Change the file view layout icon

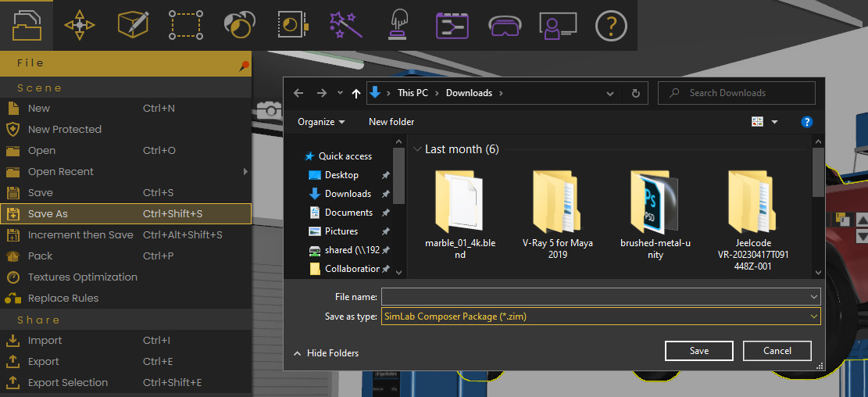[757, 122]
